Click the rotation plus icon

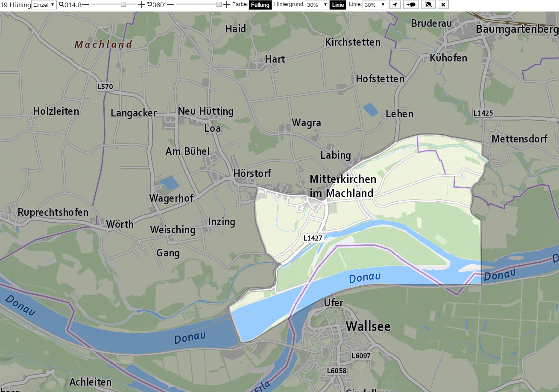click(226, 4)
